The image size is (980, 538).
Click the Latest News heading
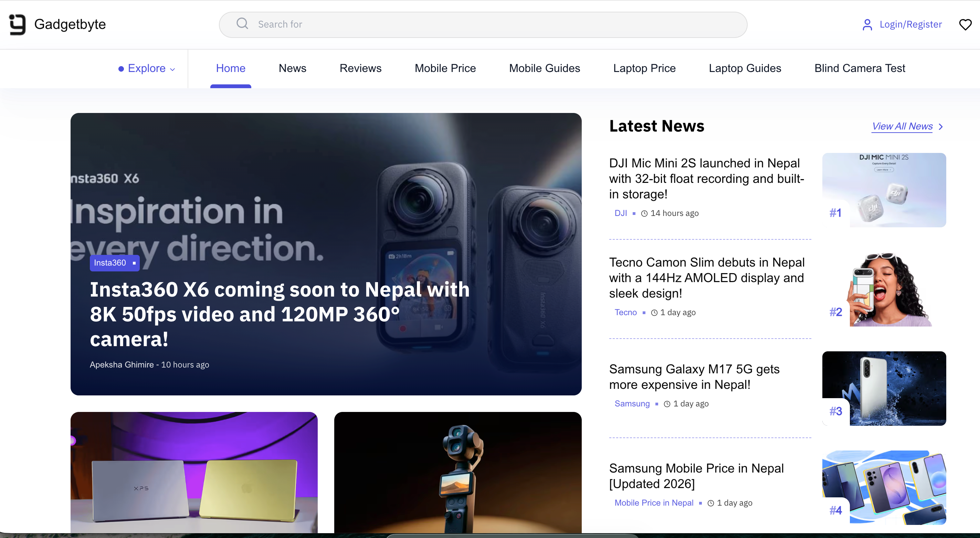[x=657, y=126]
